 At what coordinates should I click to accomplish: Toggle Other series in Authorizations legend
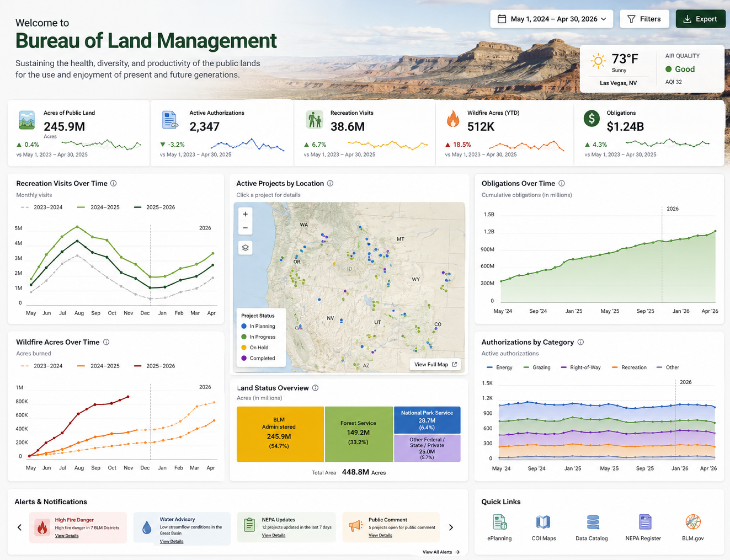pyautogui.click(x=668, y=367)
